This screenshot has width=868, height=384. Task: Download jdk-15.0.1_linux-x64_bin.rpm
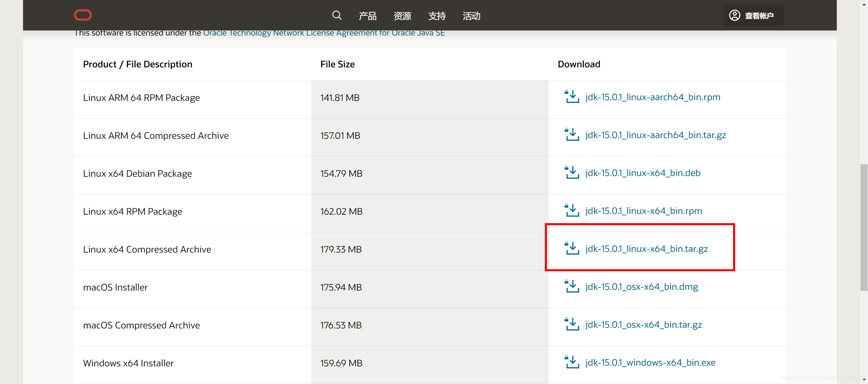click(x=644, y=211)
